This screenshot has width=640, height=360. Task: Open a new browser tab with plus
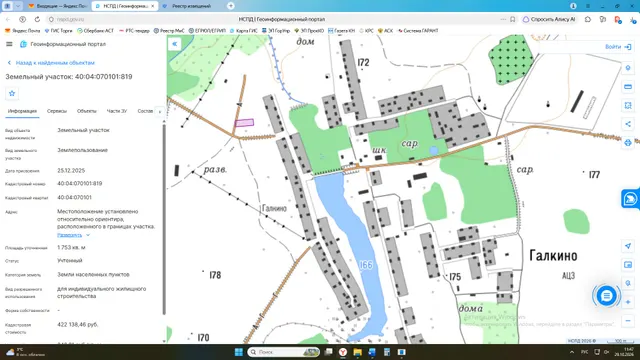point(231,6)
